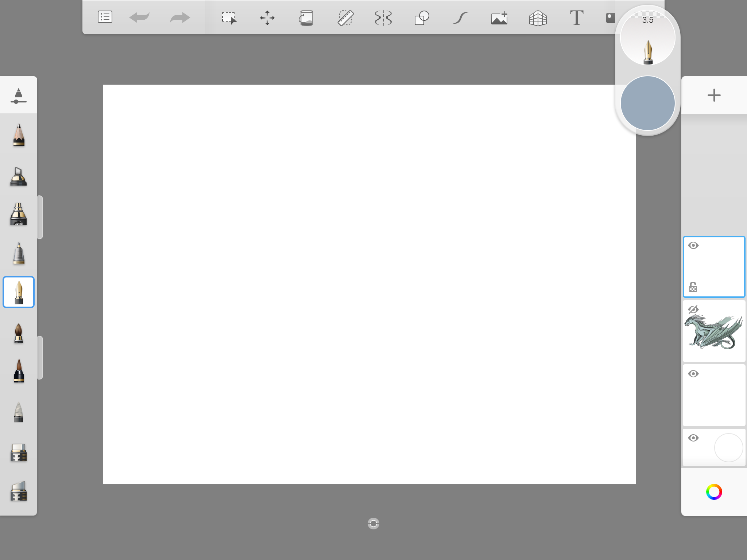
Task: Hide the selected top layer
Action: (x=693, y=245)
